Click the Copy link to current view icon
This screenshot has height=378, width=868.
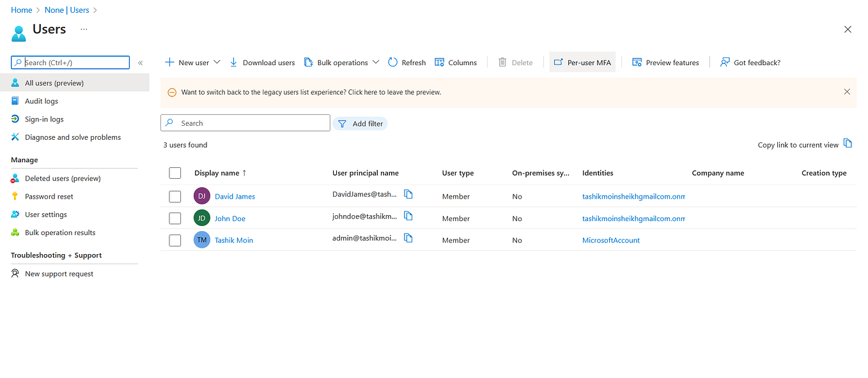848,144
